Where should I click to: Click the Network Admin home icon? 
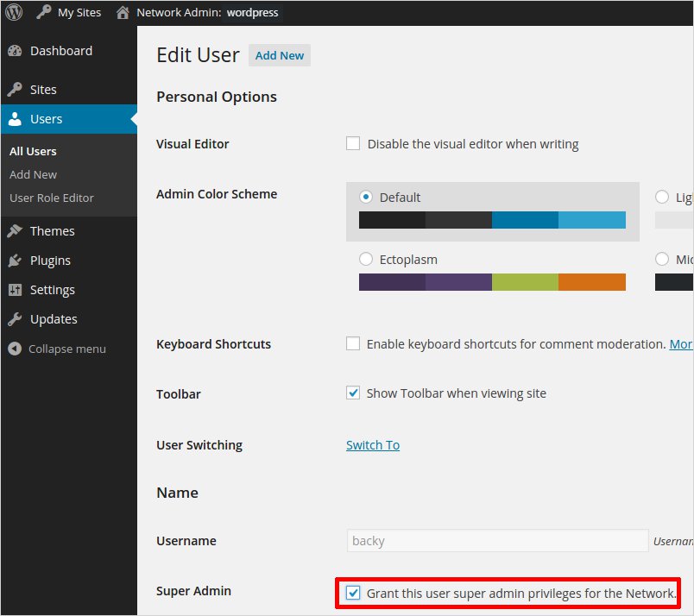123,12
